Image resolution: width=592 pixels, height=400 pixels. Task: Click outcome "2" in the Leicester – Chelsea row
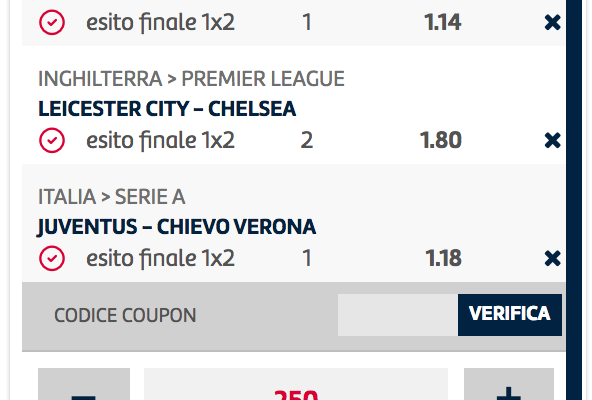[x=307, y=141]
